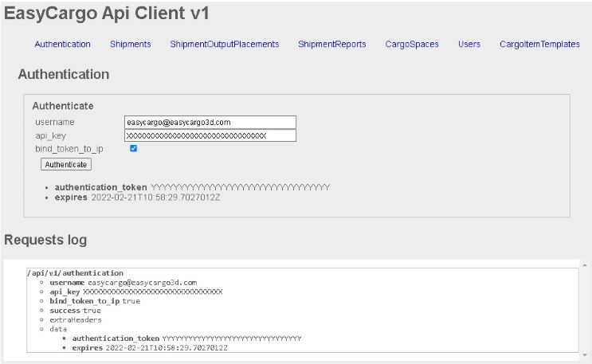Click the expires result in the Authenticate panel

(x=137, y=198)
